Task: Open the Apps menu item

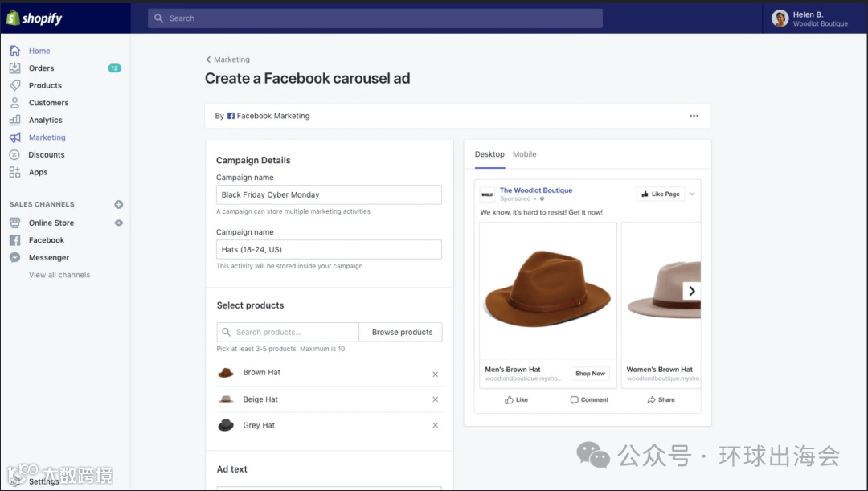Action: point(39,172)
